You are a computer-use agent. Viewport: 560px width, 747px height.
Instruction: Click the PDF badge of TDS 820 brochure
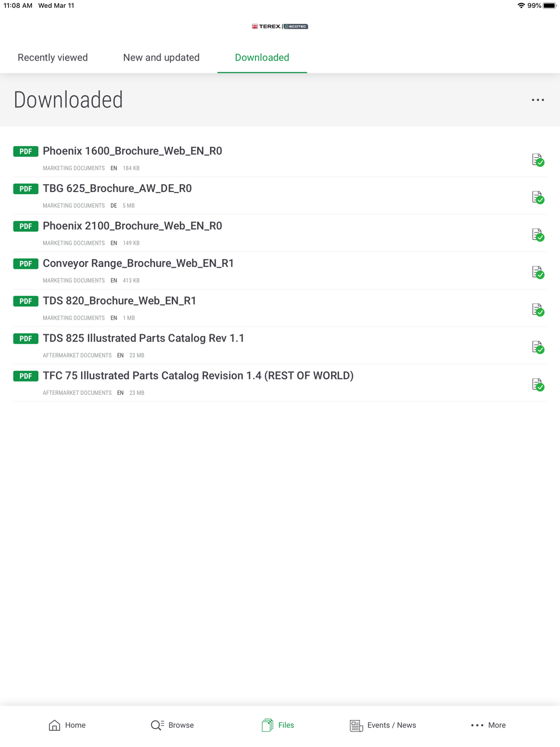click(x=26, y=301)
